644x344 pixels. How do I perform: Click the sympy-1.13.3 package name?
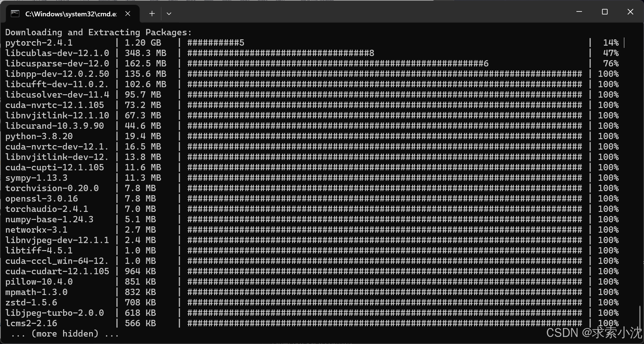[x=36, y=178]
